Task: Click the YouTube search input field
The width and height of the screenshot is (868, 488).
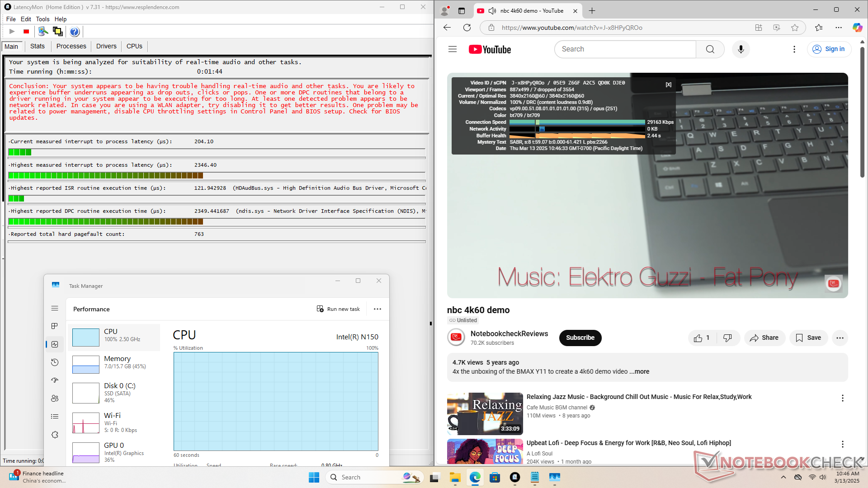Action: pyautogui.click(x=625, y=49)
